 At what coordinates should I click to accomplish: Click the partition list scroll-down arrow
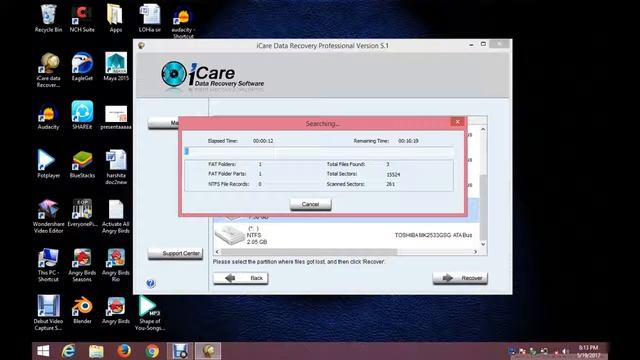tap(483, 244)
